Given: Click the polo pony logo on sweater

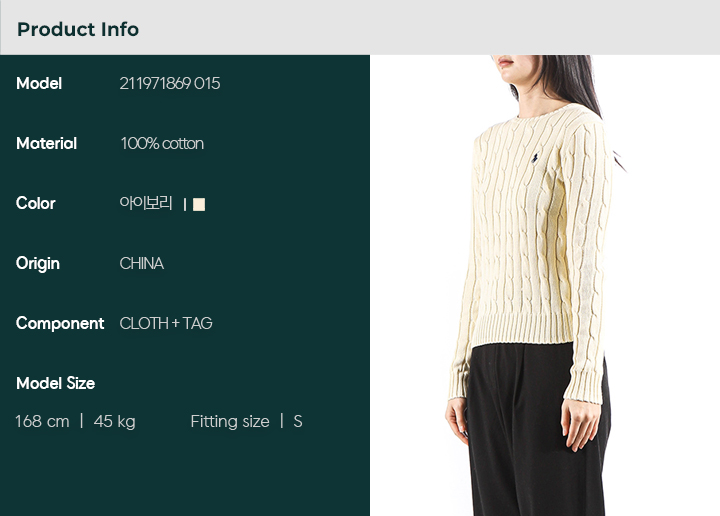Looking at the screenshot, I should pos(534,158).
